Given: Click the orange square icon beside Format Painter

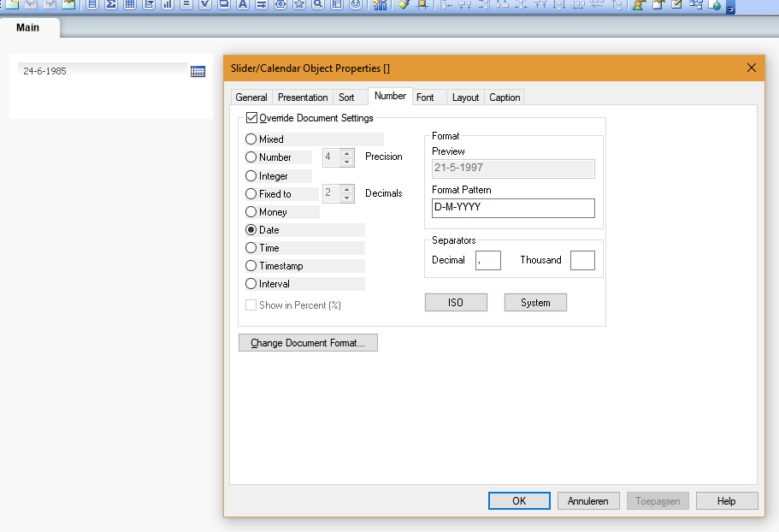Looking at the screenshot, I should click(422, 4).
